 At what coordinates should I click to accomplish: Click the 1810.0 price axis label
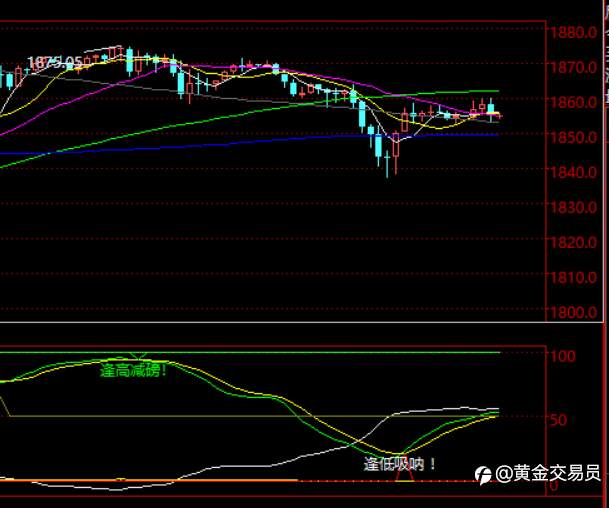[574, 277]
